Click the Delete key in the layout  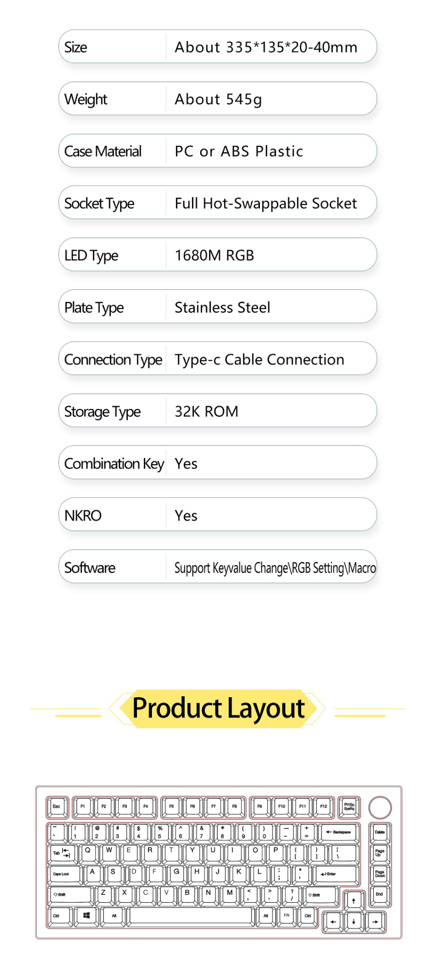[x=379, y=832]
